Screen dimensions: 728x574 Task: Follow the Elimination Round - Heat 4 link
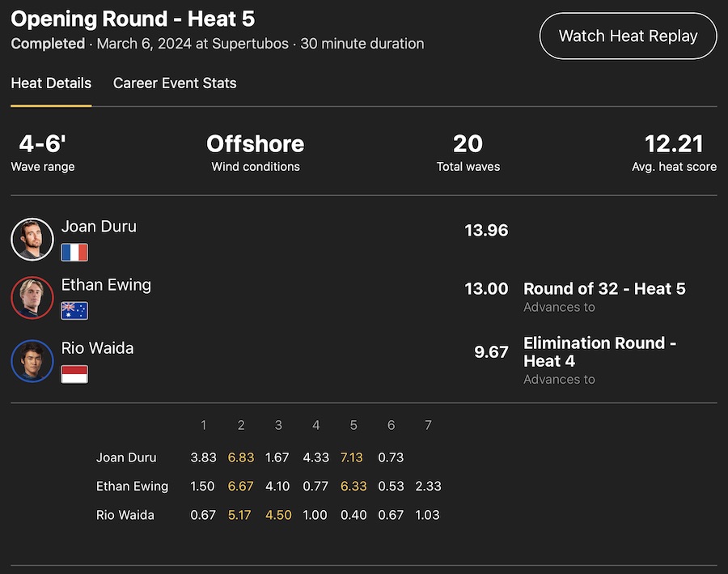[599, 351]
